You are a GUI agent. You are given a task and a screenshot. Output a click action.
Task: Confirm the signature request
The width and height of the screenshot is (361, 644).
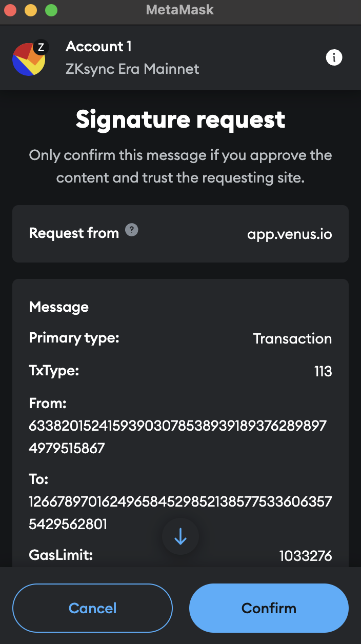point(269,608)
